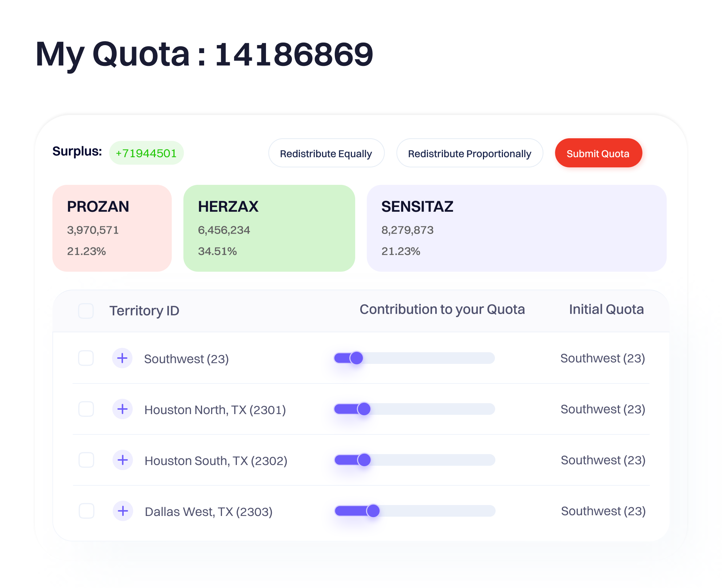Expand the Southwest (23) row plus icon
The image size is (722, 588).
122,358
